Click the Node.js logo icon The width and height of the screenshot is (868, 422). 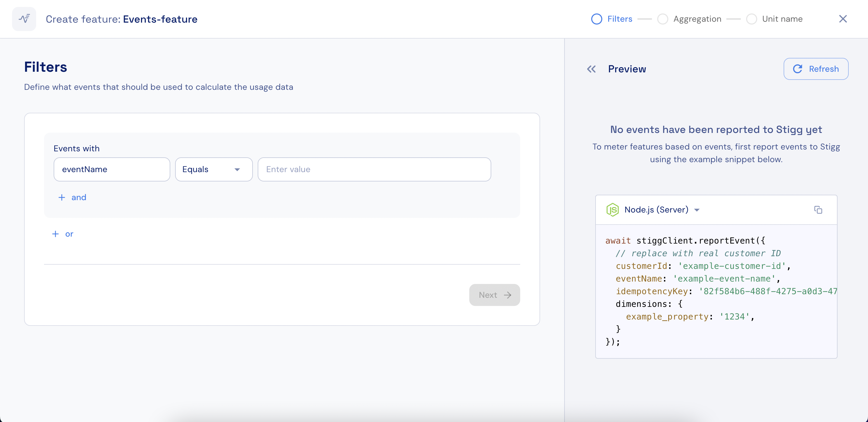[x=612, y=210]
